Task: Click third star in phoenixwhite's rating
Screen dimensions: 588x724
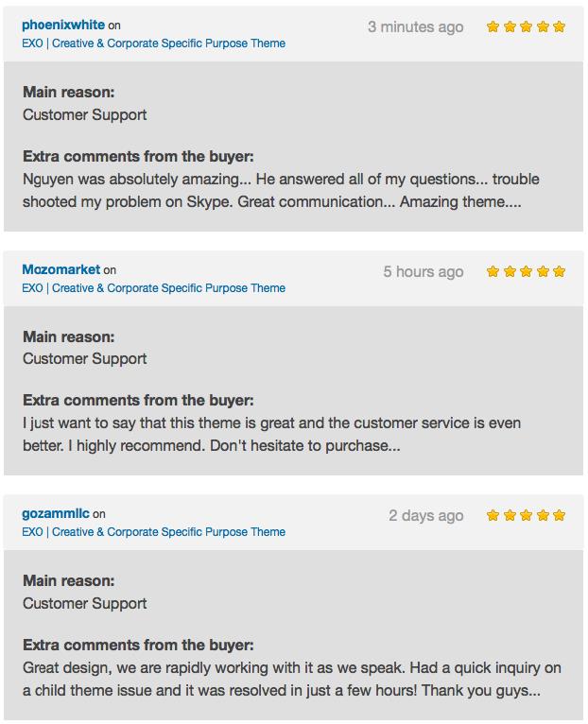Action: (x=527, y=26)
